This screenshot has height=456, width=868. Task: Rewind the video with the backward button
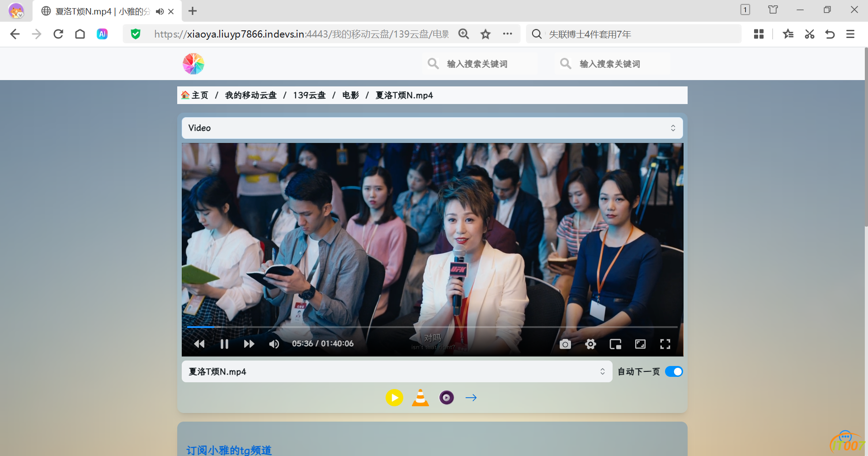199,344
